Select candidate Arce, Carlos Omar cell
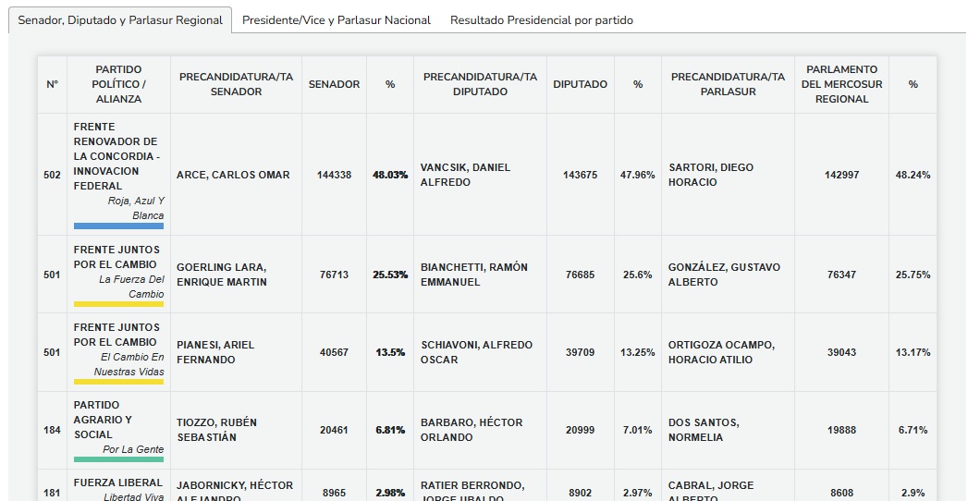This screenshot has width=980, height=501. tap(233, 175)
